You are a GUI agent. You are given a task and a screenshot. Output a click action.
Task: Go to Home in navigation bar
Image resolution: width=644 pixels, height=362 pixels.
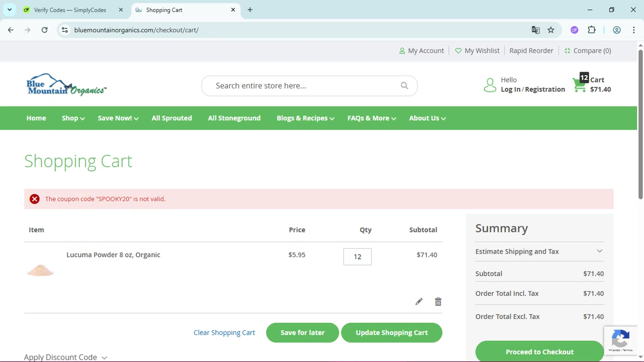pos(36,118)
